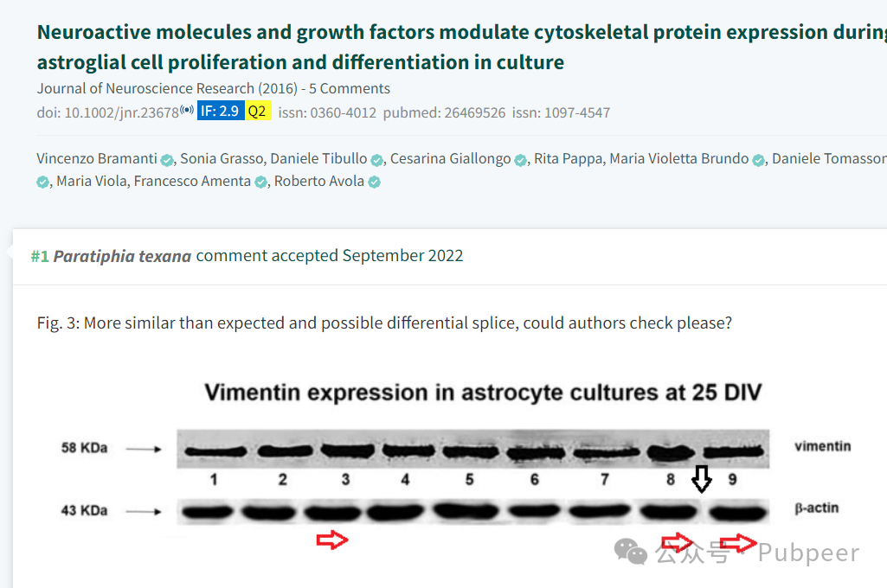This screenshot has width=887, height=588.
Task: Click verified badge before Maria Viola
Action: (42, 182)
